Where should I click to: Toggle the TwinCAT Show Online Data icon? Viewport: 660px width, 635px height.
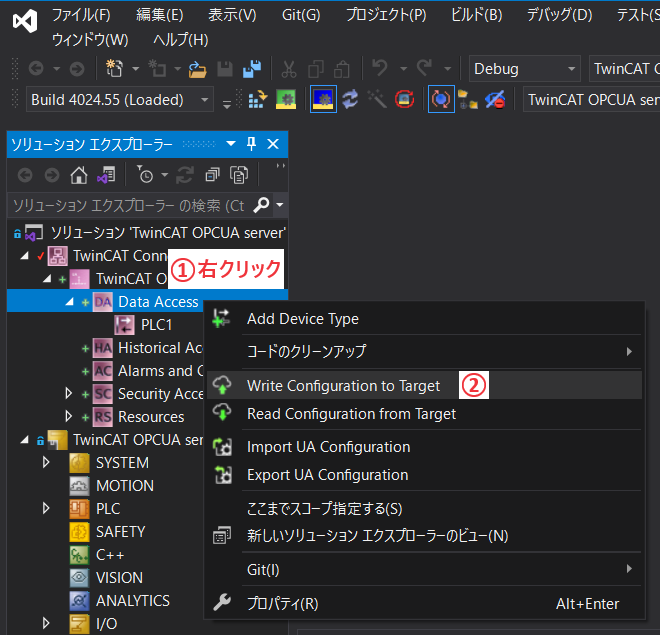point(441,100)
